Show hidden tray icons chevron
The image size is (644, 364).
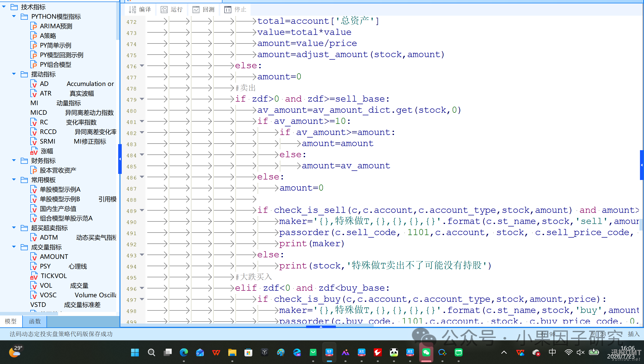(x=504, y=352)
